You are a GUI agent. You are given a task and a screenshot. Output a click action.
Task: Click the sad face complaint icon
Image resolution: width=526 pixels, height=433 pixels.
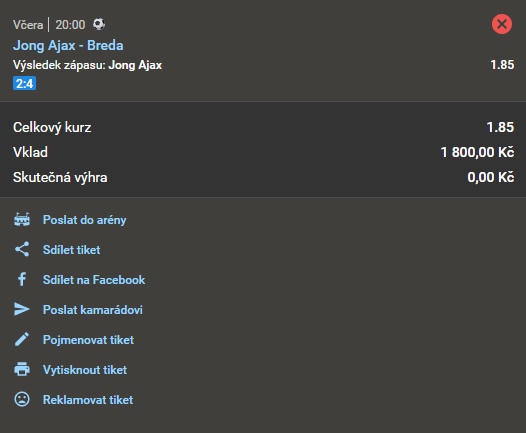click(x=22, y=399)
